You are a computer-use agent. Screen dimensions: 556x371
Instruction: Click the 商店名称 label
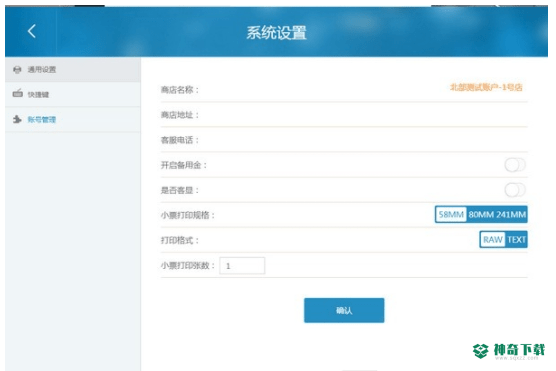pyautogui.click(x=180, y=90)
